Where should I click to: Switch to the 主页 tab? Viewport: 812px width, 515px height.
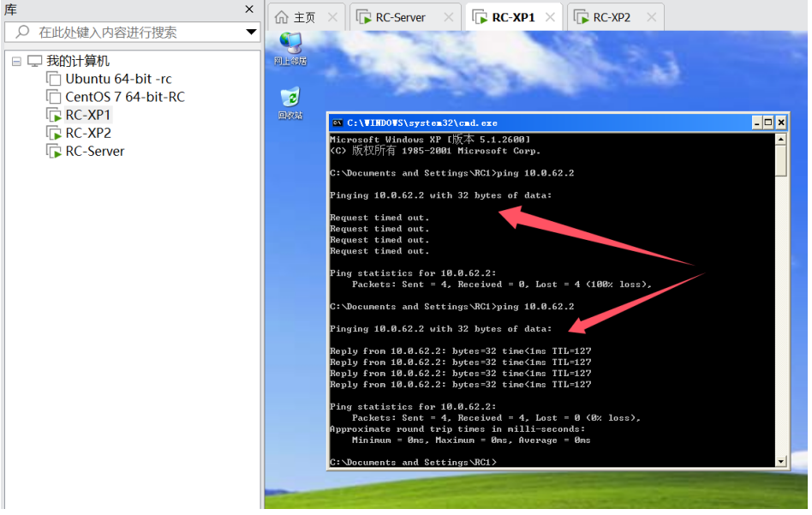tap(305, 17)
